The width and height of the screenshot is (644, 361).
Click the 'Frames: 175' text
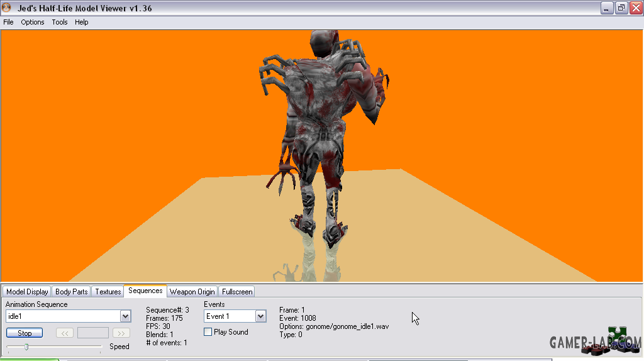164,318
